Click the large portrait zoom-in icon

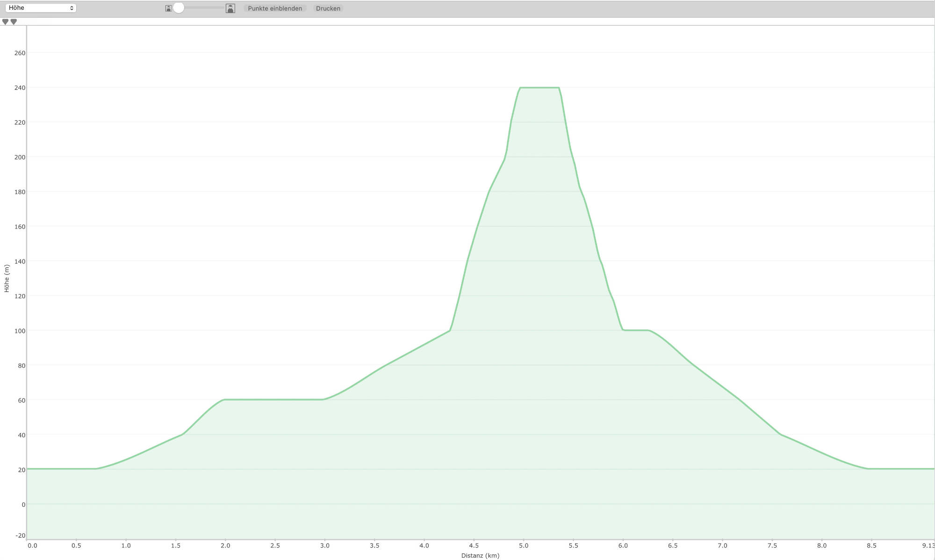[x=230, y=8]
